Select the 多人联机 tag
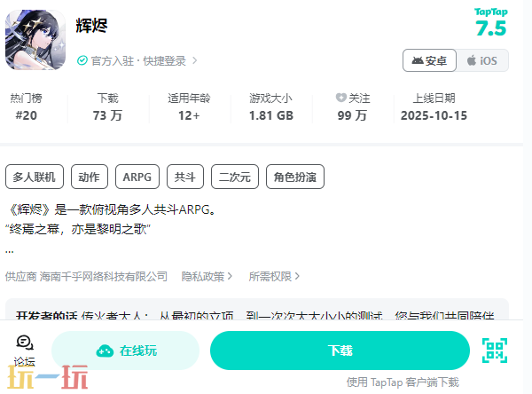532x394 pixels. (x=35, y=177)
